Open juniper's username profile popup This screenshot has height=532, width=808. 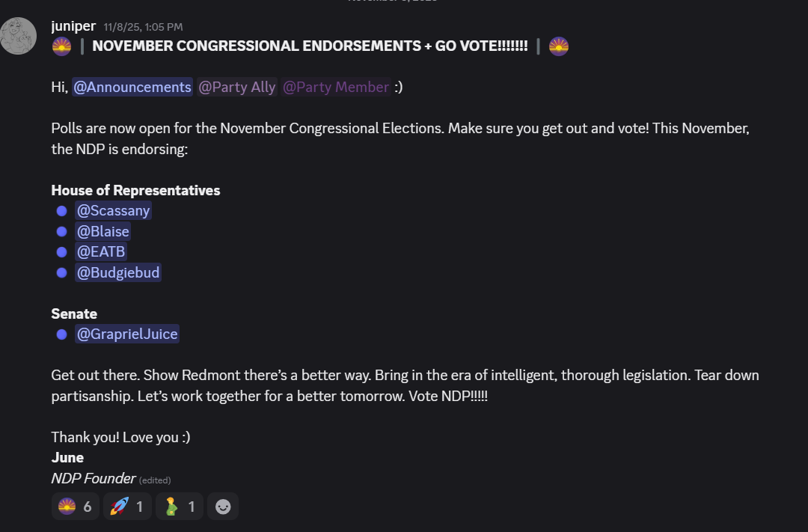point(73,26)
